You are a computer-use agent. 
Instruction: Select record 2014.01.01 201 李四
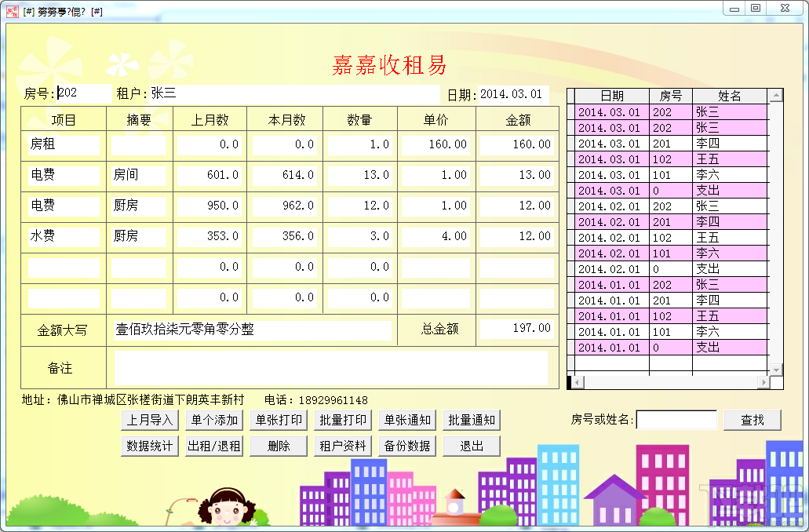click(671, 301)
